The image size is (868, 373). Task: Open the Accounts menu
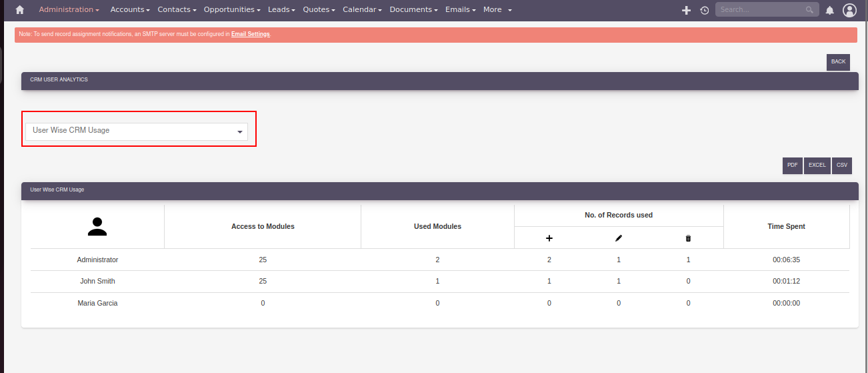tap(130, 10)
